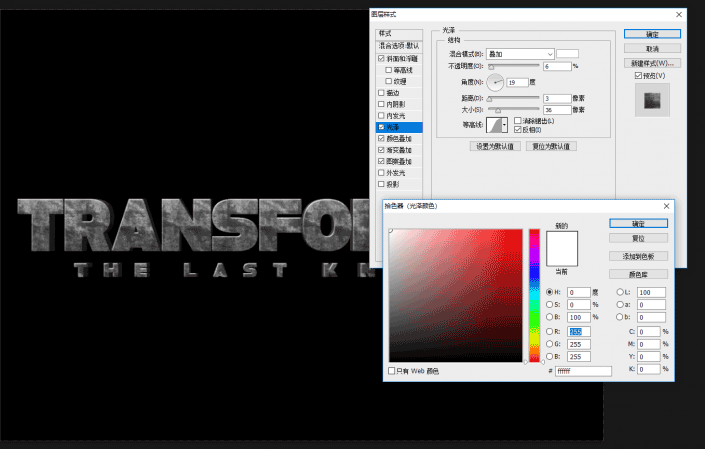Click the size value field showing 36
Image resolution: width=705 pixels, height=449 pixels.
[x=557, y=110]
